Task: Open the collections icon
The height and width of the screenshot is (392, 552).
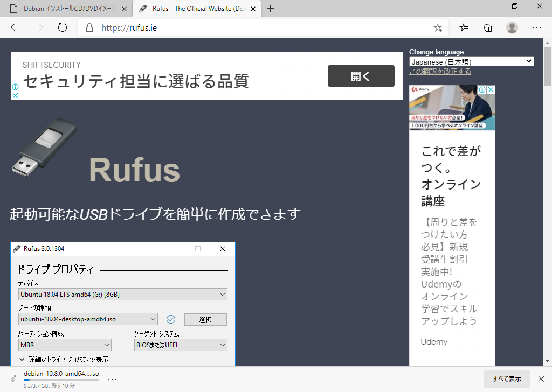Action: pos(488,27)
